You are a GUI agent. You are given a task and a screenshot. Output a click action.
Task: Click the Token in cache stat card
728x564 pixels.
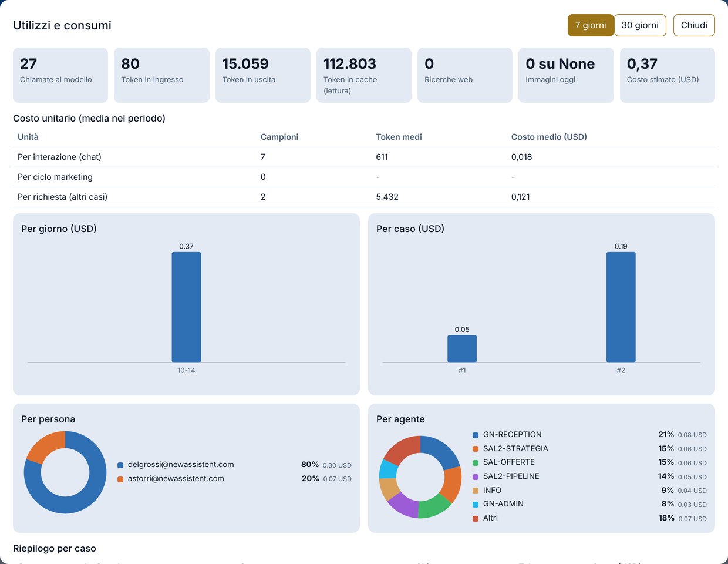tap(364, 75)
